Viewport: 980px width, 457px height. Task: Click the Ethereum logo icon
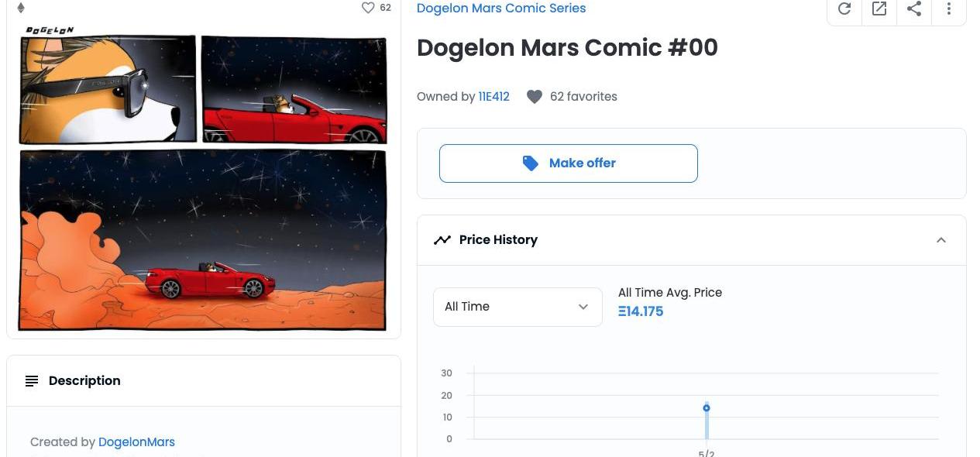[21, 8]
